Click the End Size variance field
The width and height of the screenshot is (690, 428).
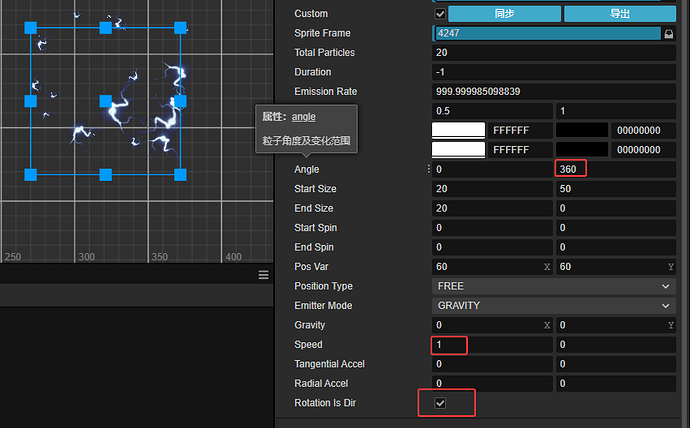coord(616,208)
